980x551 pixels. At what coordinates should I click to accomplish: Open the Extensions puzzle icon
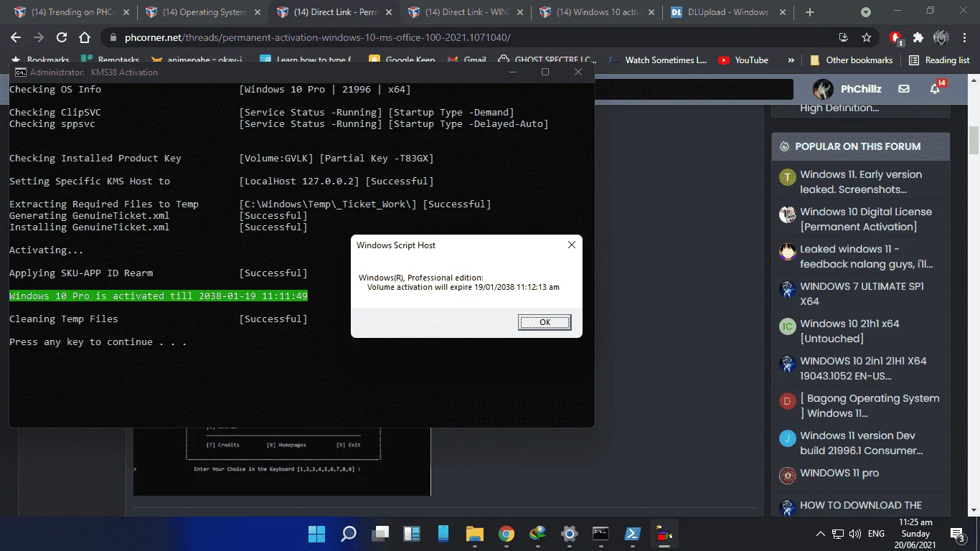918,37
